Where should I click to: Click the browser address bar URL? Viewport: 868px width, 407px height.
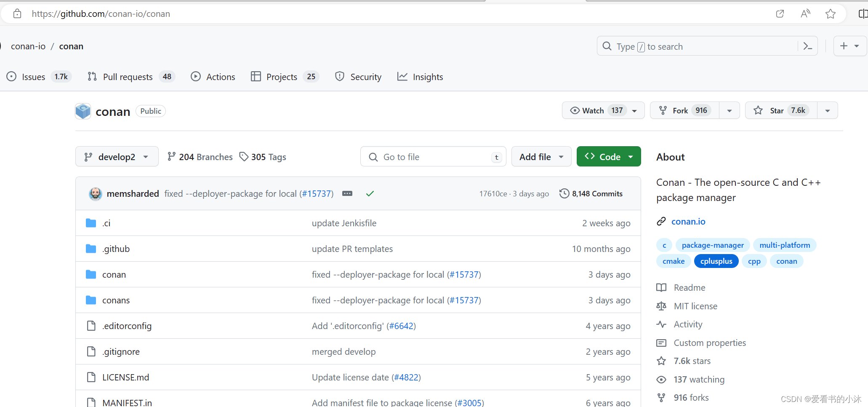click(x=101, y=14)
